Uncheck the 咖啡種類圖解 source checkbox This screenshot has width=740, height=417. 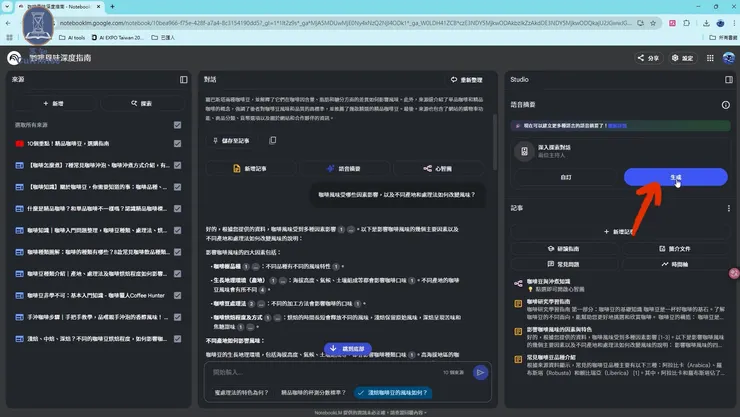point(177,252)
